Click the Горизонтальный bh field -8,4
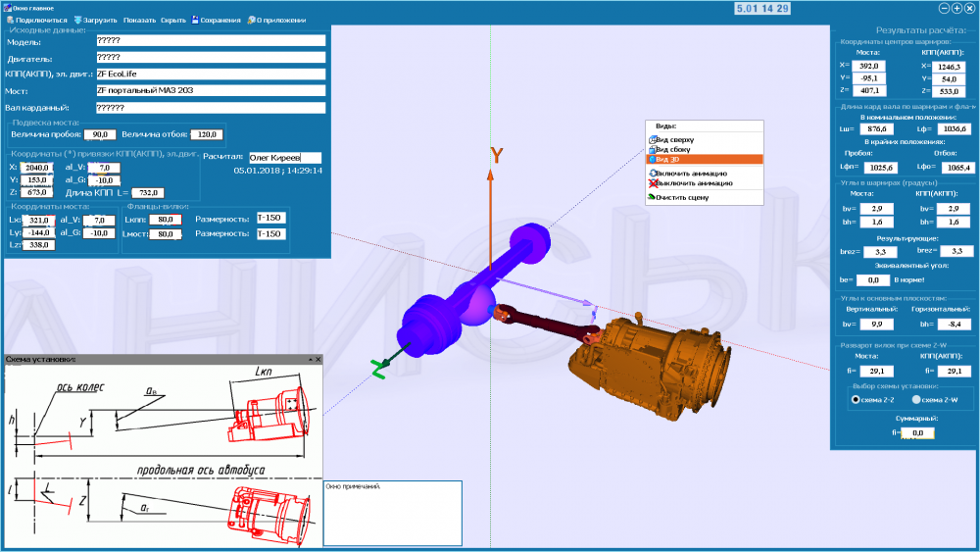 pos(955,325)
